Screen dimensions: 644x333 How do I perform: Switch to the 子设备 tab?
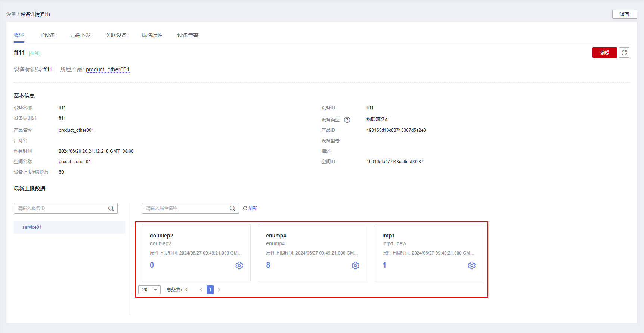pos(47,35)
